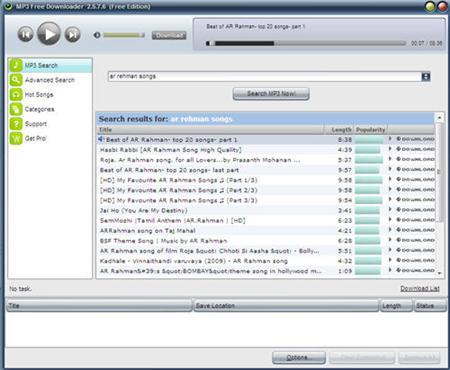This screenshot has width=450, height=370.
Task: Select 'SemMozhi (Tamil Anthem' row
Action: [x=266, y=221]
